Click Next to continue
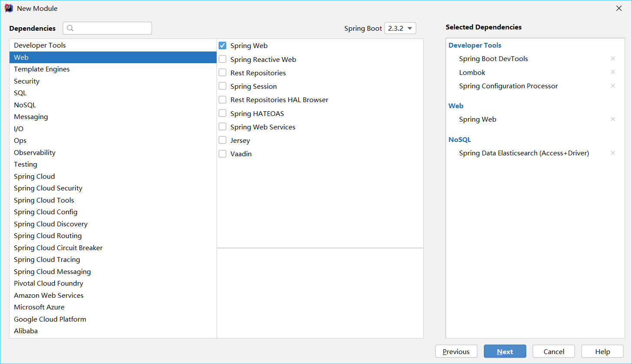 [505, 351]
